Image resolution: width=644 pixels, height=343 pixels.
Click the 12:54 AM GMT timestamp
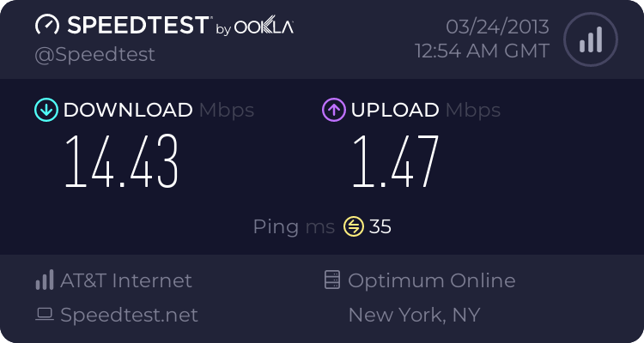tap(483, 51)
